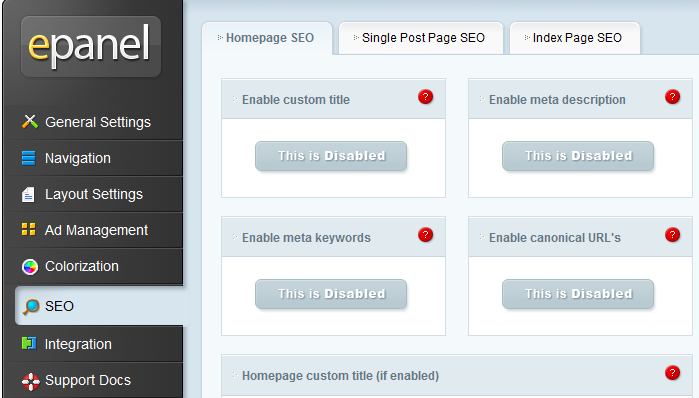Show help for Enable custom title
The height and width of the screenshot is (398, 699).
pyautogui.click(x=425, y=97)
